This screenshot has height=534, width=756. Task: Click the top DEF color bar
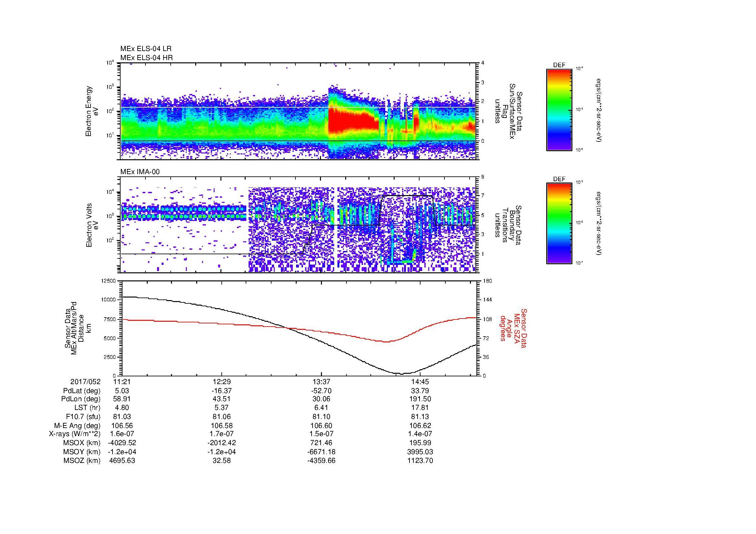559,110
